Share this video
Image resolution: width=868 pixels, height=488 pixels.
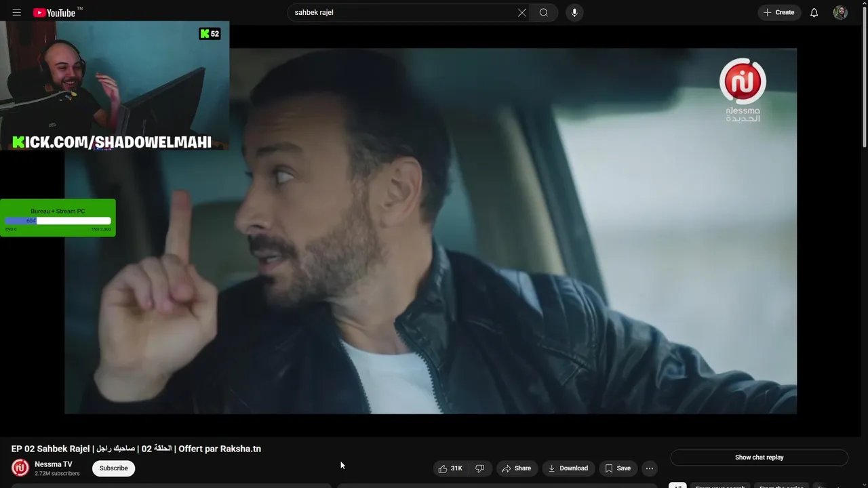516,468
